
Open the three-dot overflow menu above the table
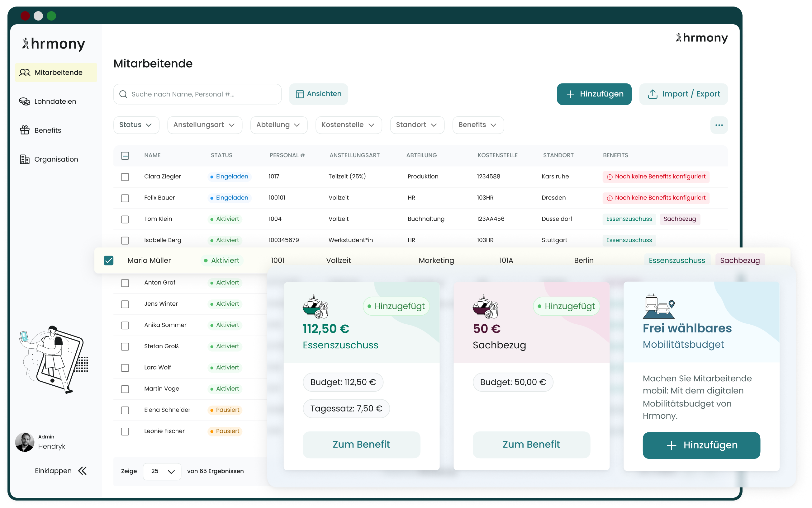719,125
